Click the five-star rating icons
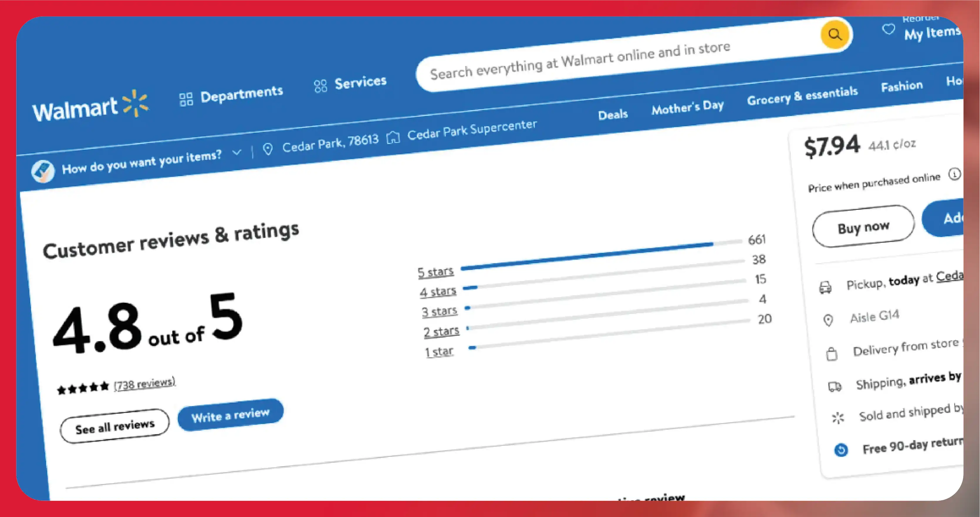This screenshot has width=980, height=517. [x=83, y=388]
